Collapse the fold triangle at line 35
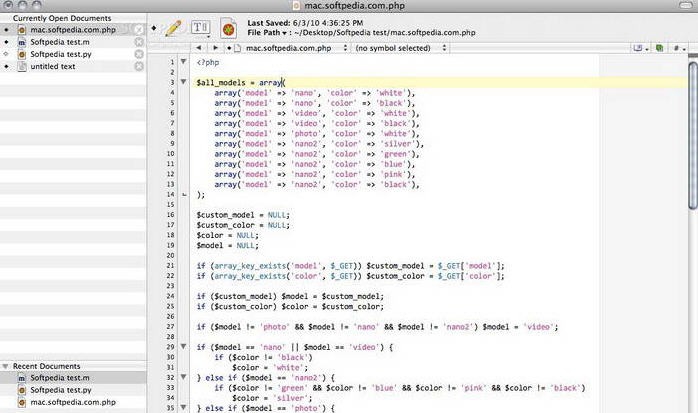698x413 pixels. tap(183, 407)
